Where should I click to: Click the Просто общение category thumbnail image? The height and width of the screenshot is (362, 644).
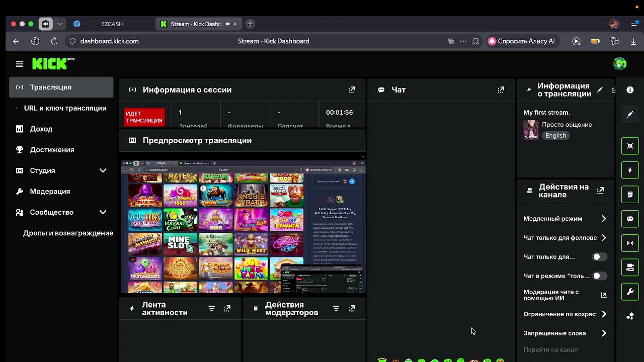click(531, 130)
